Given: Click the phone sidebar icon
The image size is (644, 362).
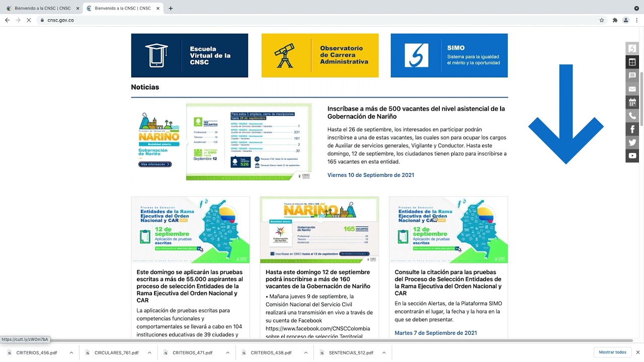Looking at the screenshot, I should (x=632, y=116).
